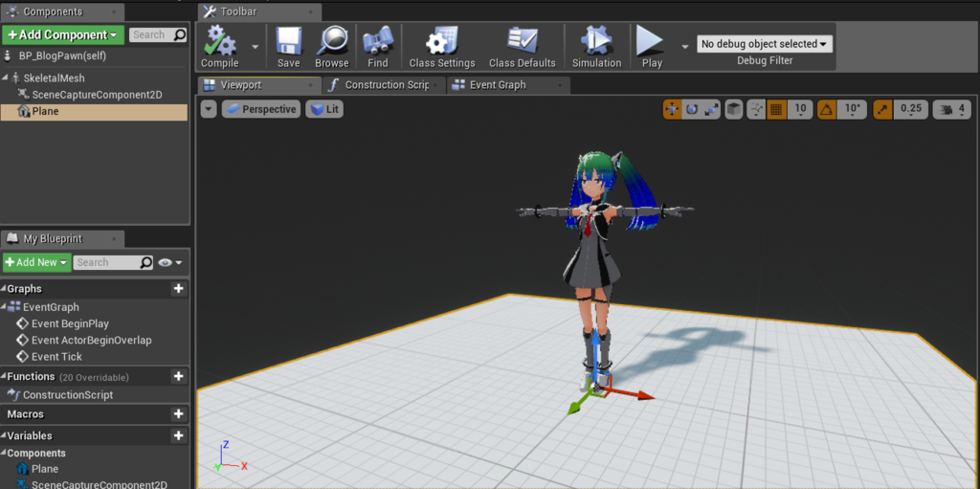Screen dimensions: 980x489
Task: Open the Perspective view mode menu
Action: click(261, 109)
